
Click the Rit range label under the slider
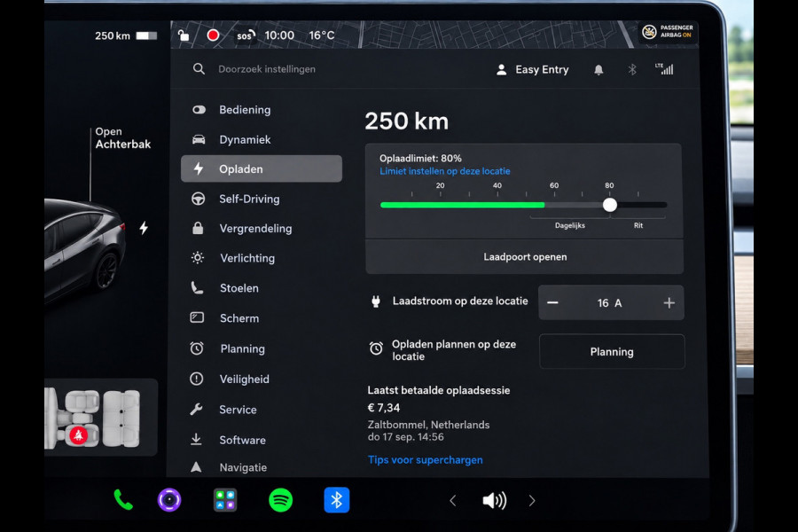point(638,225)
